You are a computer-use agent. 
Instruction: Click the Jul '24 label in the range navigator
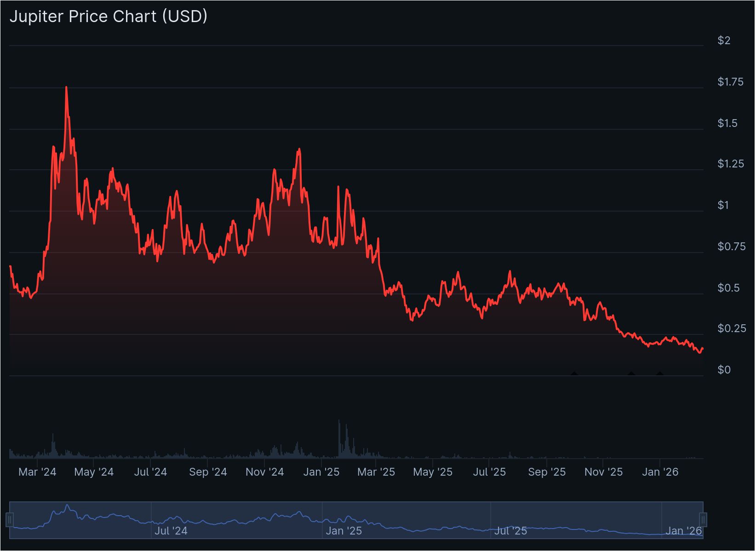[171, 531]
